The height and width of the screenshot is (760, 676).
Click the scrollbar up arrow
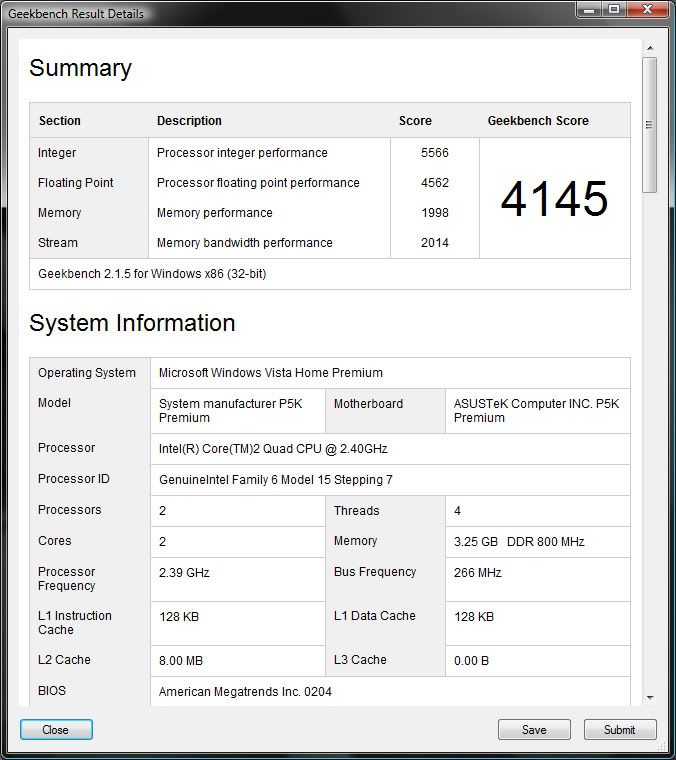click(x=650, y=48)
